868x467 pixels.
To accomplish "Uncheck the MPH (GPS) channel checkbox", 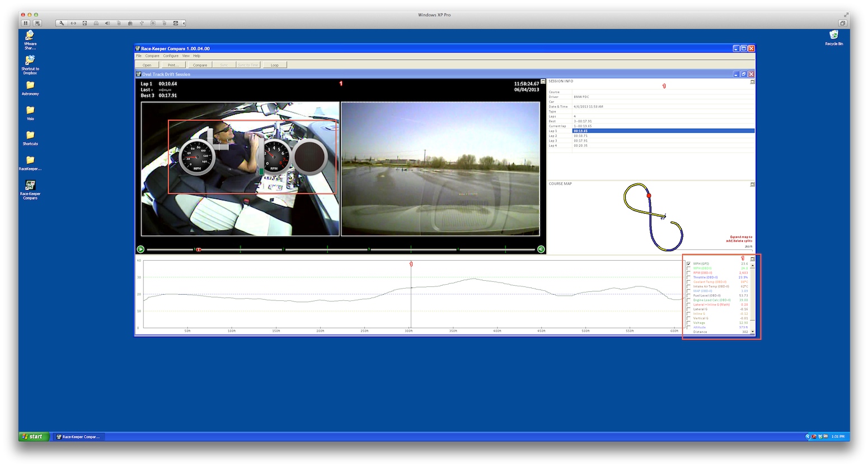I will (688, 264).
